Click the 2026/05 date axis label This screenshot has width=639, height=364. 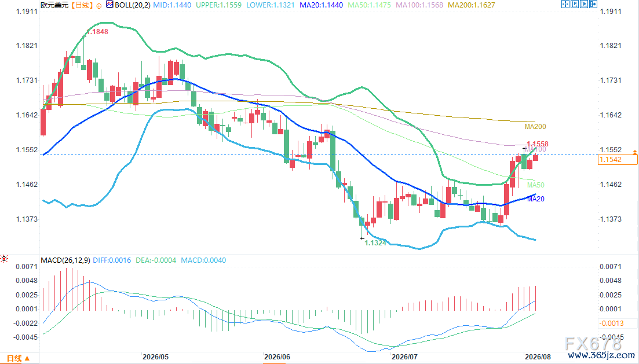point(155,357)
